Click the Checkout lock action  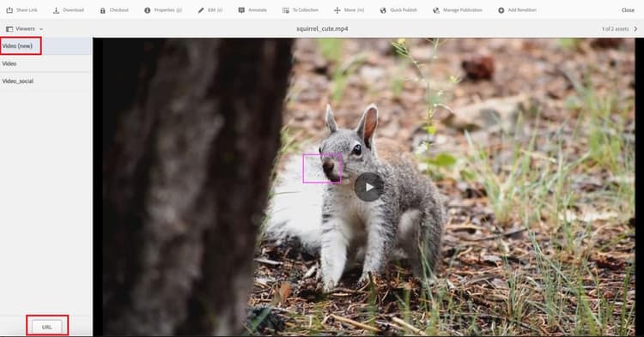click(x=114, y=9)
